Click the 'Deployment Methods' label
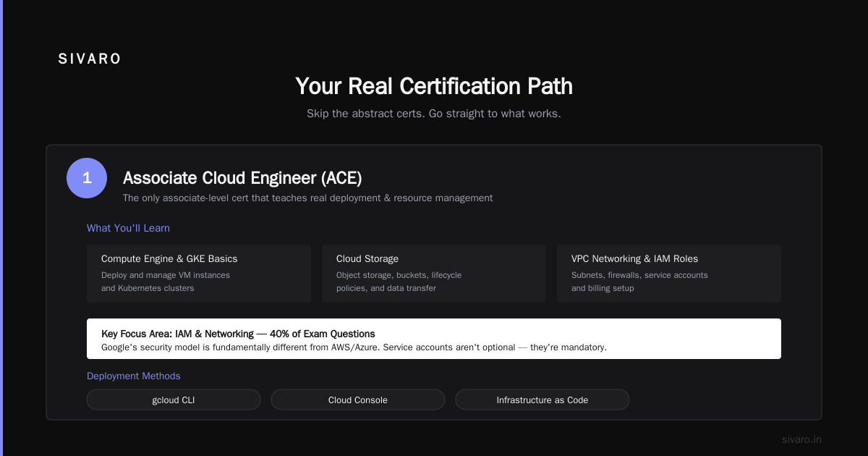This screenshot has width=868, height=456. coord(134,376)
